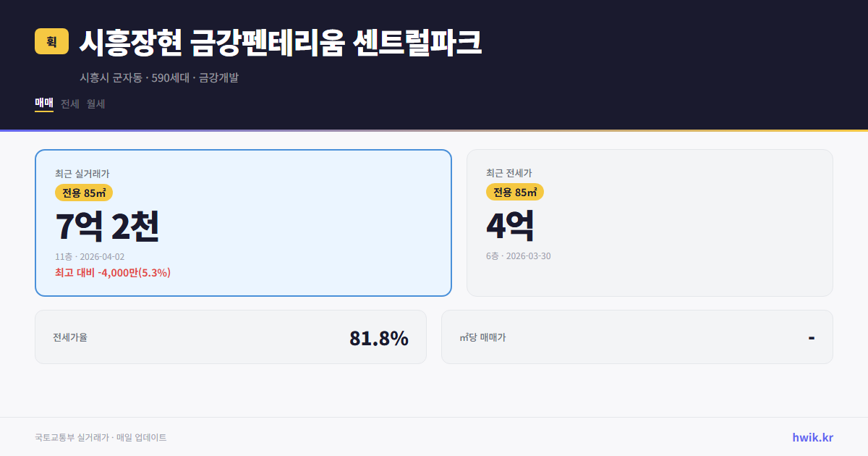868x456 pixels.
Task: Click the 4억 jeonse price value
Action: pos(511,226)
